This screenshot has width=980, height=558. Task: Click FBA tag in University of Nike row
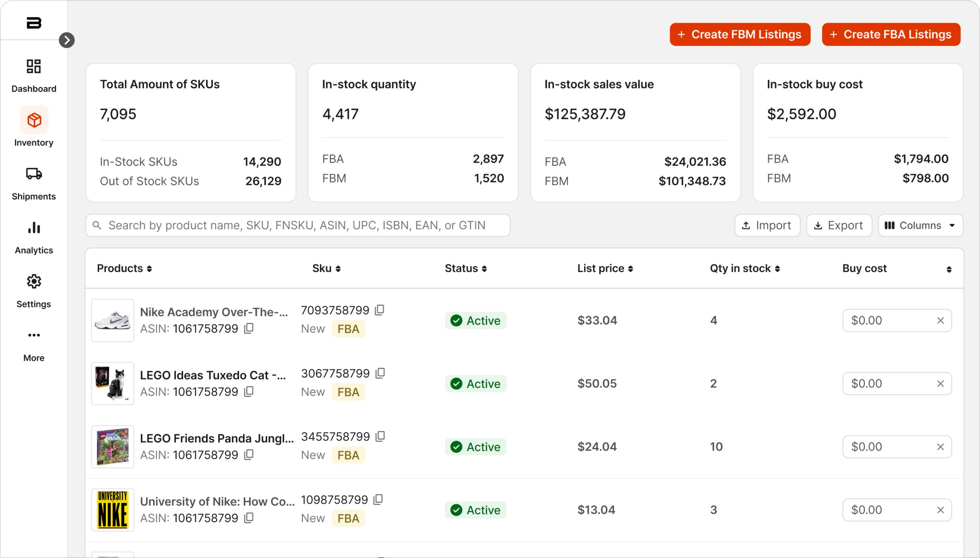pos(348,518)
